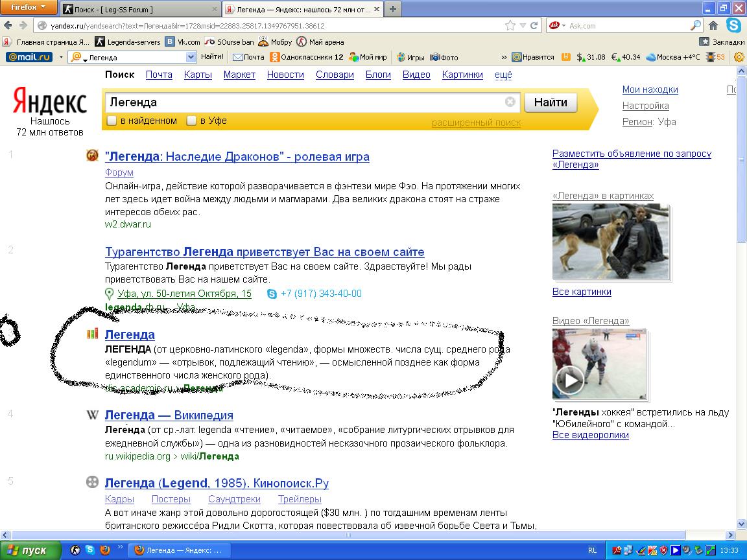This screenshot has width=747, height=560.
Task: Open the Firefox menu dropdown
Action: 28,7
